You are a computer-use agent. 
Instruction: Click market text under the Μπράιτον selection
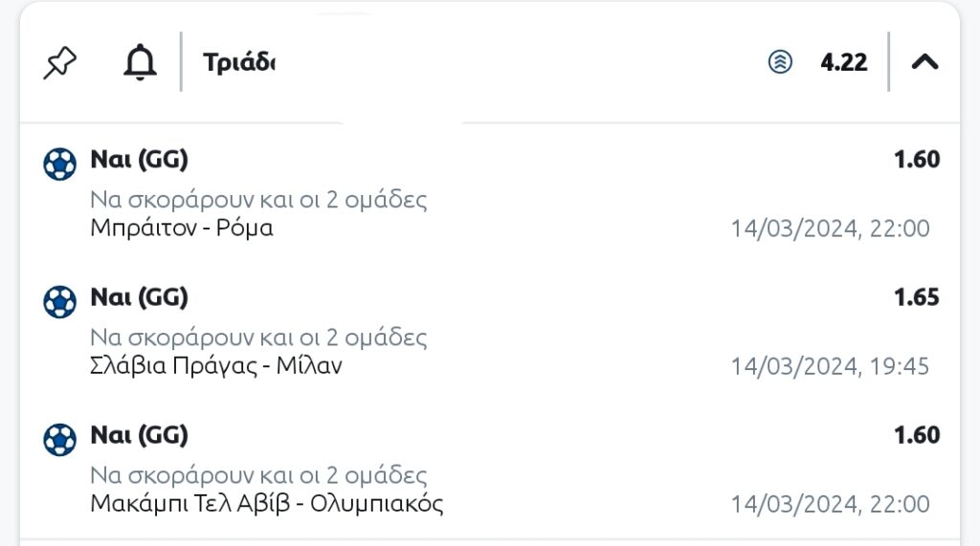click(x=258, y=199)
